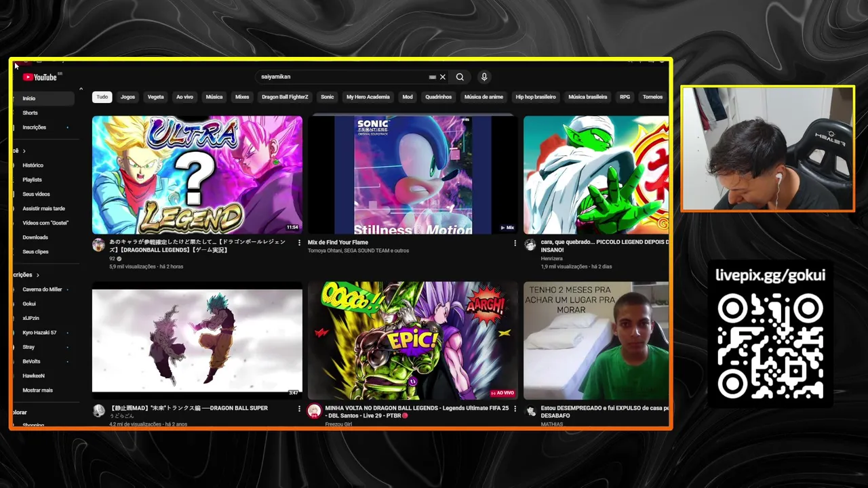This screenshot has height=488, width=868.
Task: Expand the Inscrições section chevron
Action: coord(37,275)
